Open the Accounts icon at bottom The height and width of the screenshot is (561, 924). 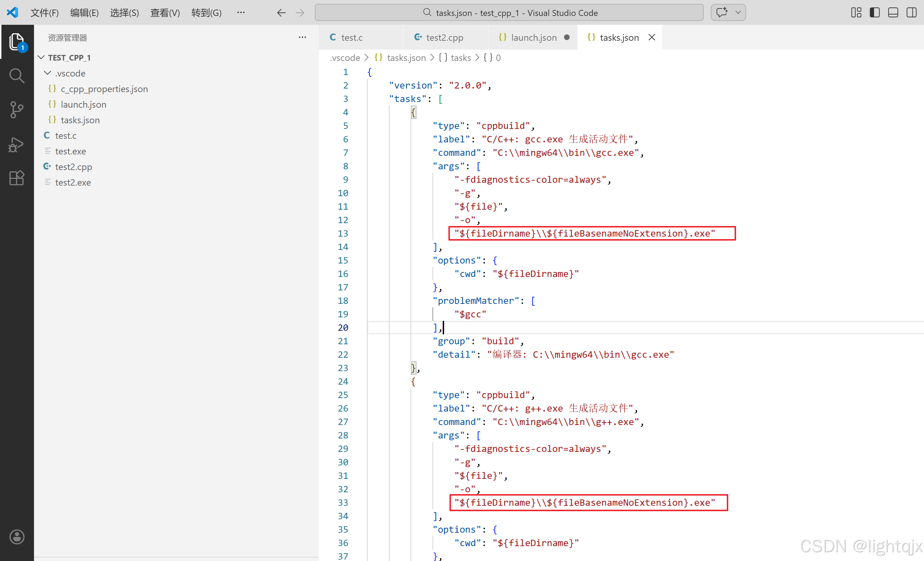point(17,537)
